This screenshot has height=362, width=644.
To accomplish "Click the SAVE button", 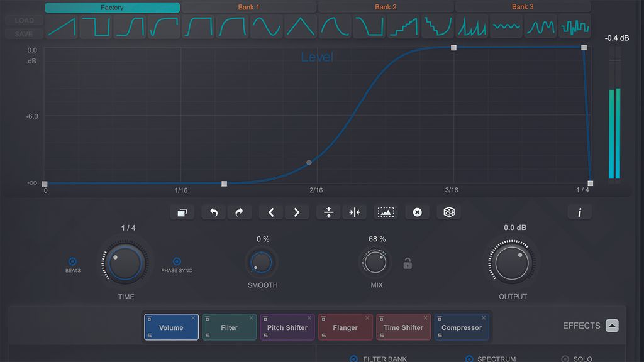I will coord(23,33).
